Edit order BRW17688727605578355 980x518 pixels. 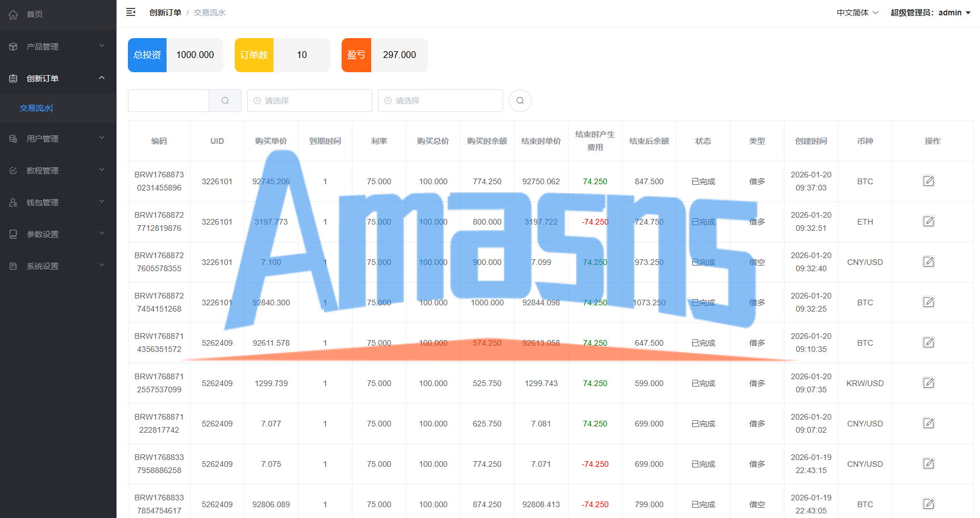pyautogui.click(x=928, y=262)
